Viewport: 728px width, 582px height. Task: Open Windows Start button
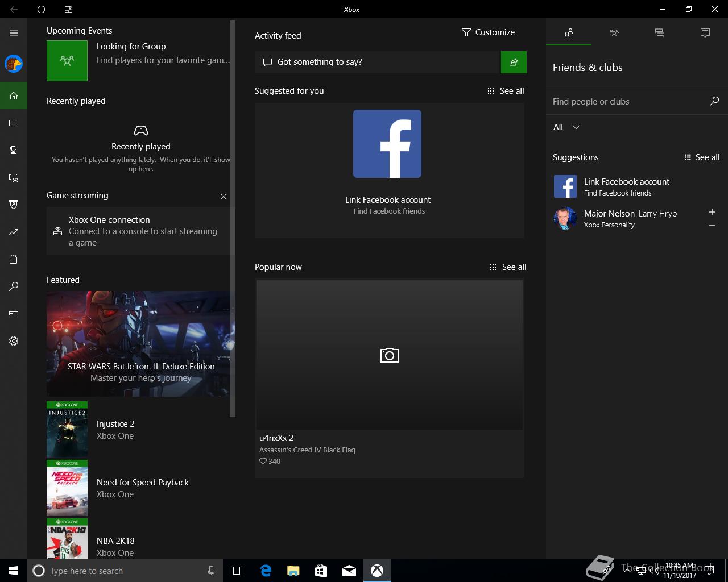tap(14, 571)
